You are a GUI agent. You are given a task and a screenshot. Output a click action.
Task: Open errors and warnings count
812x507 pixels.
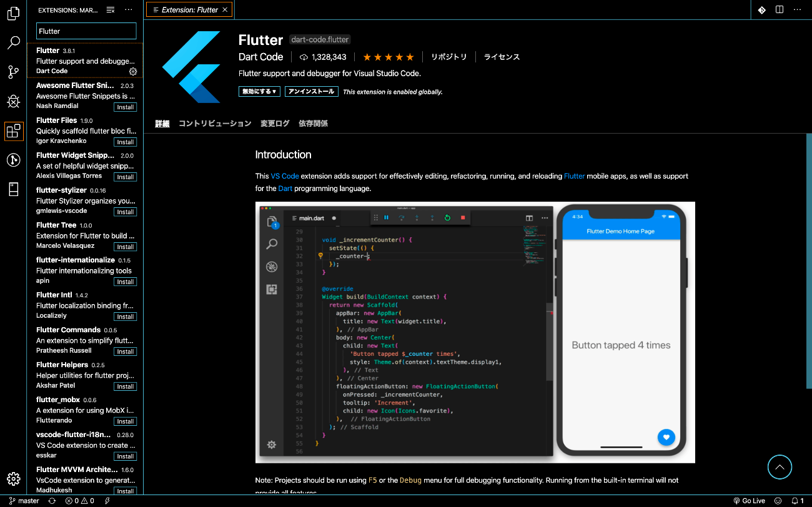(80, 501)
